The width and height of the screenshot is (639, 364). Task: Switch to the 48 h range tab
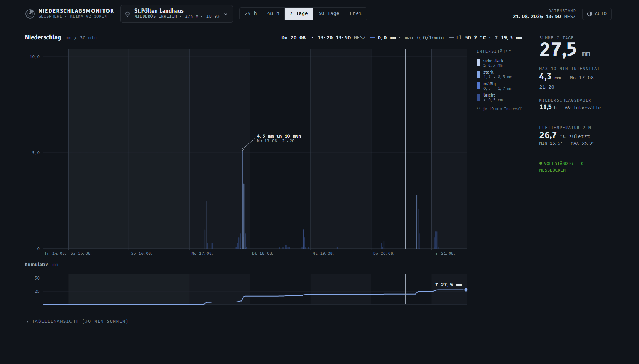273,13
